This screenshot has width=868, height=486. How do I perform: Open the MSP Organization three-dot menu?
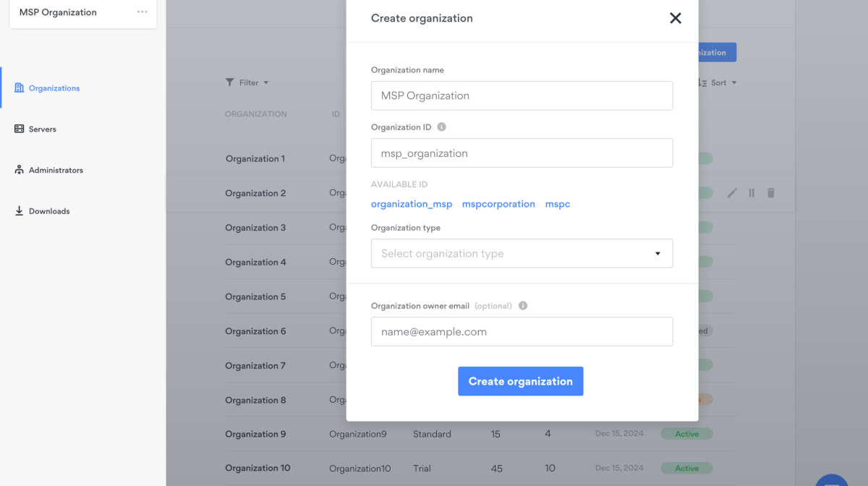tap(142, 12)
